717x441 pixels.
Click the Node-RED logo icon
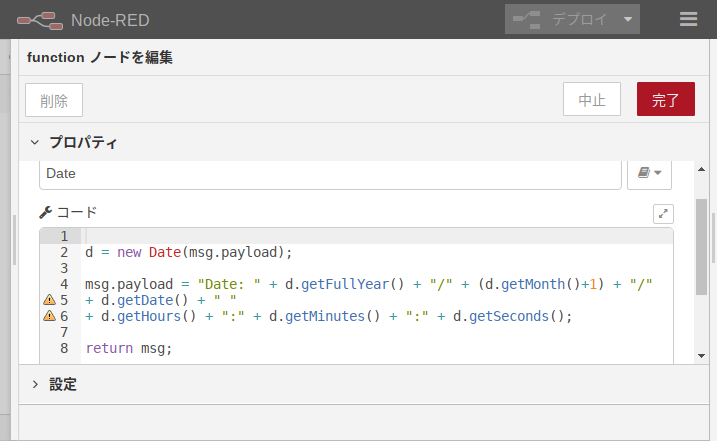(x=38, y=19)
